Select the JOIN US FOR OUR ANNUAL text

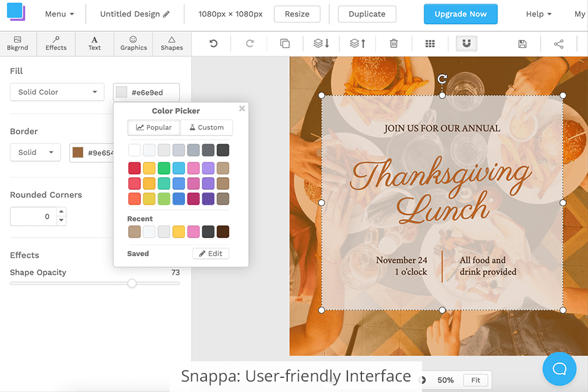442,128
